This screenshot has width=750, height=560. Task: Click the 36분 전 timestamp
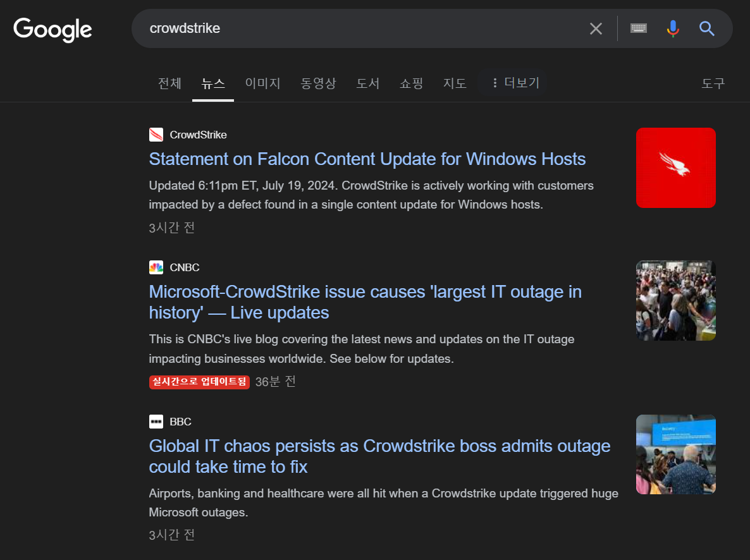pyautogui.click(x=275, y=382)
